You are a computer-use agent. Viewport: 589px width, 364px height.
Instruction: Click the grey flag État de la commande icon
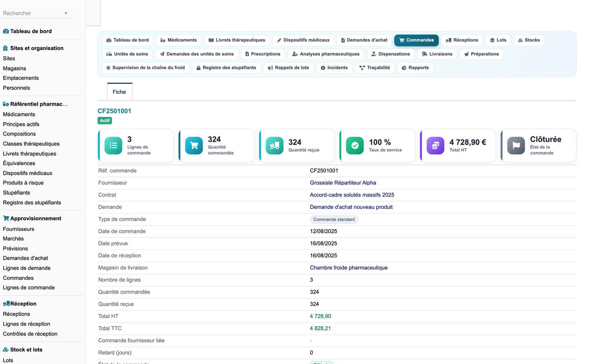516,146
